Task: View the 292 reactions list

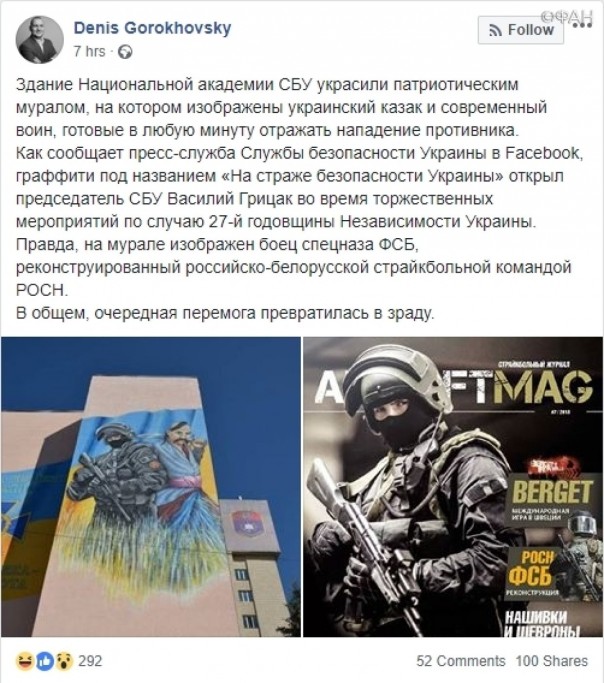Action: pyautogui.click(x=90, y=661)
